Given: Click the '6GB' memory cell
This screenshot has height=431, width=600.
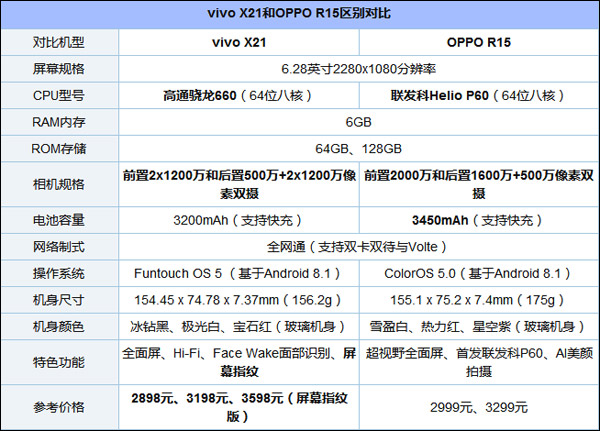Looking at the screenshot, I should coord(359,122).
